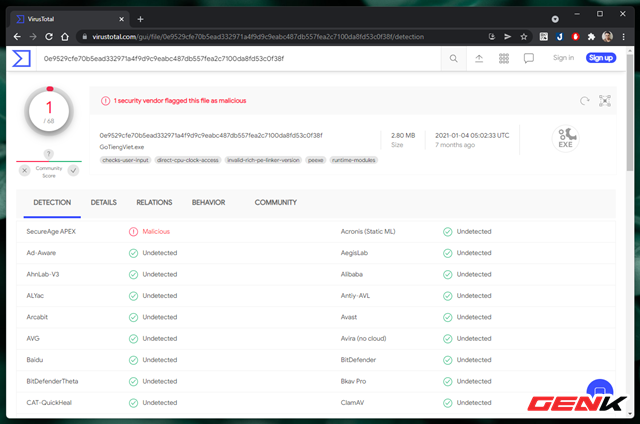Image resolution: width=640 pixels, height=424 pixels.
Task: Click the upload file icon
Action: [479, 58]
